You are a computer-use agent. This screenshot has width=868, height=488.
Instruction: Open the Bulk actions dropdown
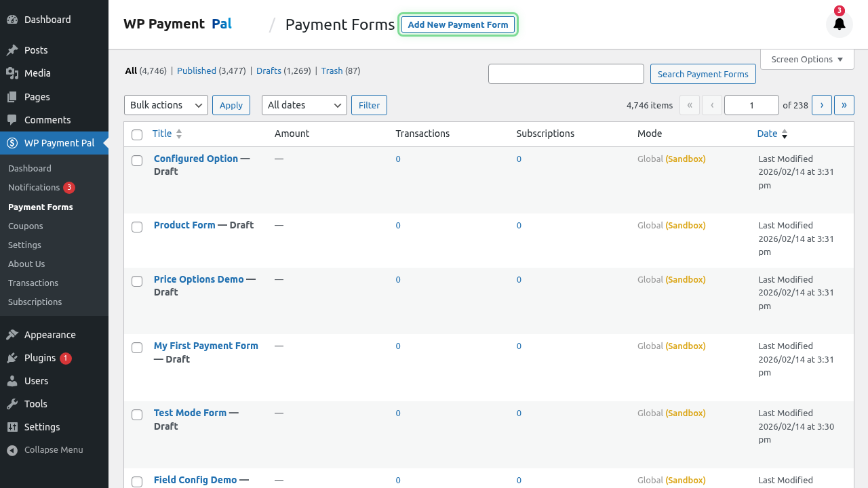point(165,105)
